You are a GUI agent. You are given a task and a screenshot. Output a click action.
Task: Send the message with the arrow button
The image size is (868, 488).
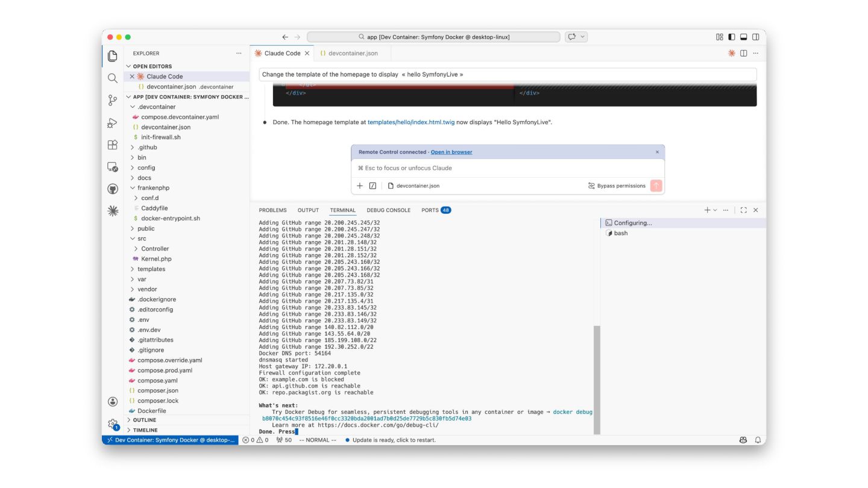pyautogui.click(x=656, y=186)
